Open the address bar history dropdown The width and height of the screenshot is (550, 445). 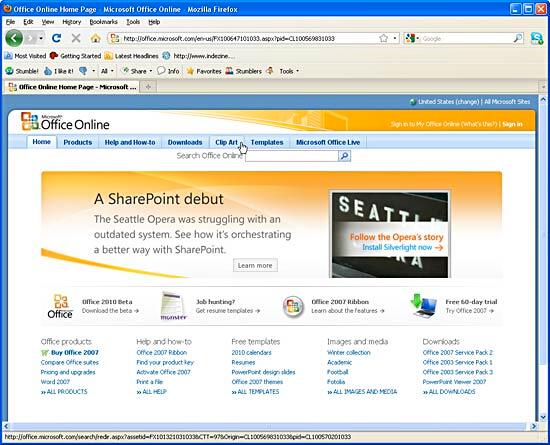point(395,38)
